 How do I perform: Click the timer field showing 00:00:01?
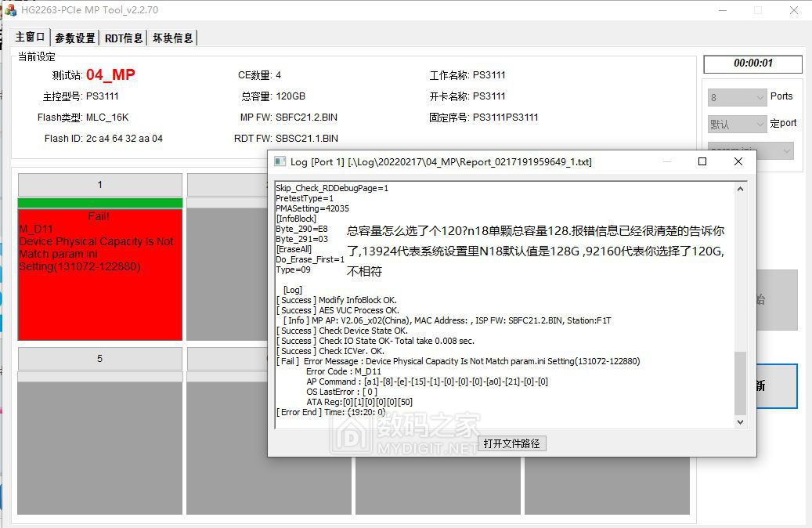(x=753, y=63)
